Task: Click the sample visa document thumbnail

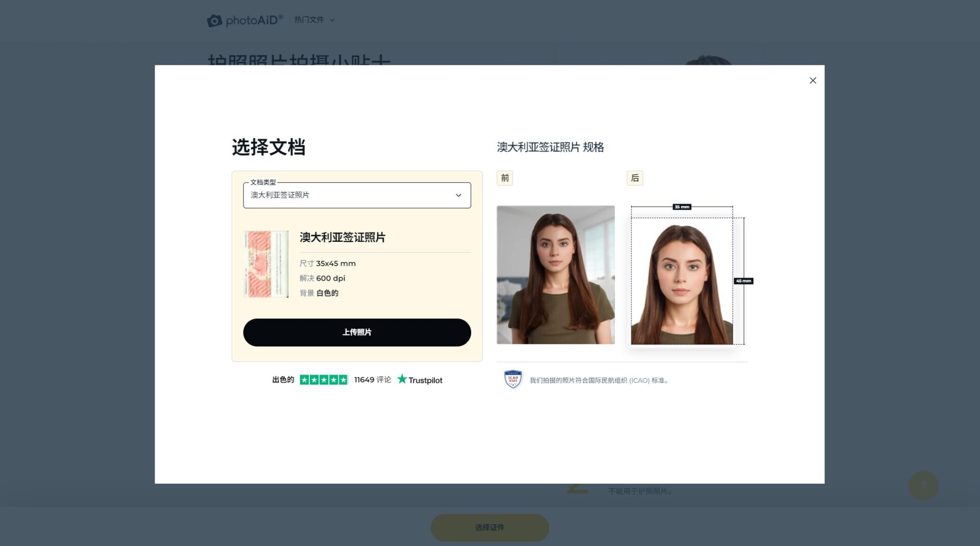Action: click(265, 264)
